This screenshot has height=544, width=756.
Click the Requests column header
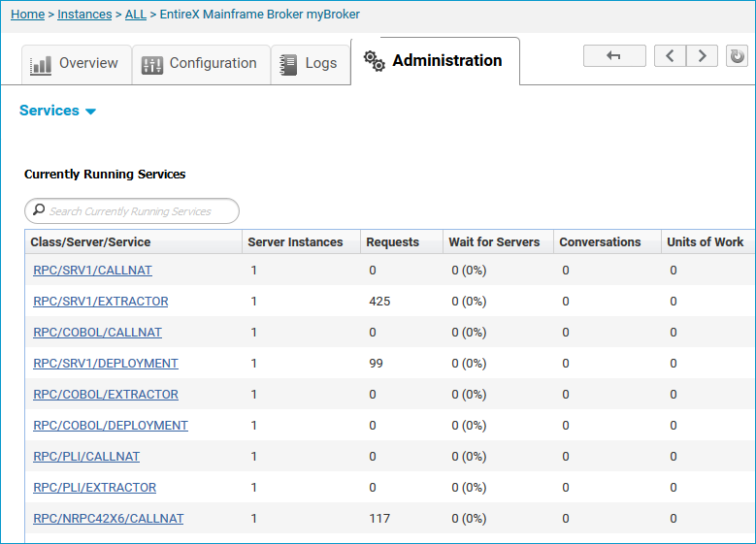point(402,241)
